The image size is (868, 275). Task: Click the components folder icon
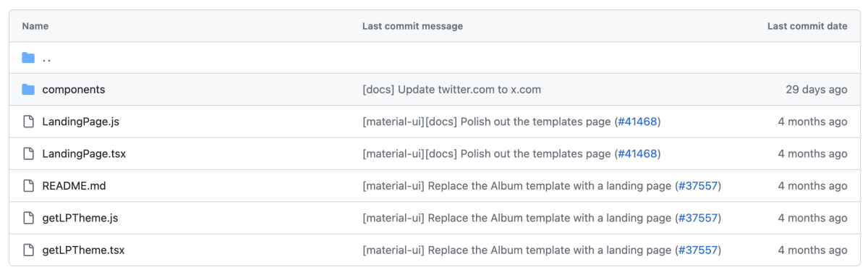pyautogui.click(x=28, y=90)
